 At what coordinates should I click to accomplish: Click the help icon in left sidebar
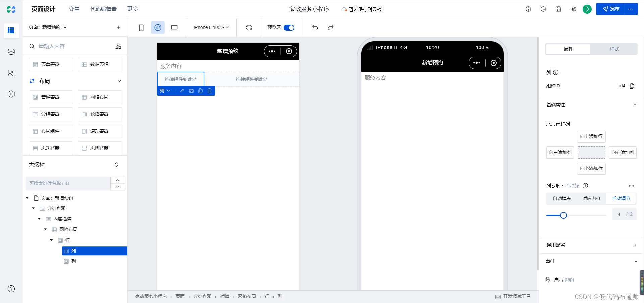(x=11, y=289)
